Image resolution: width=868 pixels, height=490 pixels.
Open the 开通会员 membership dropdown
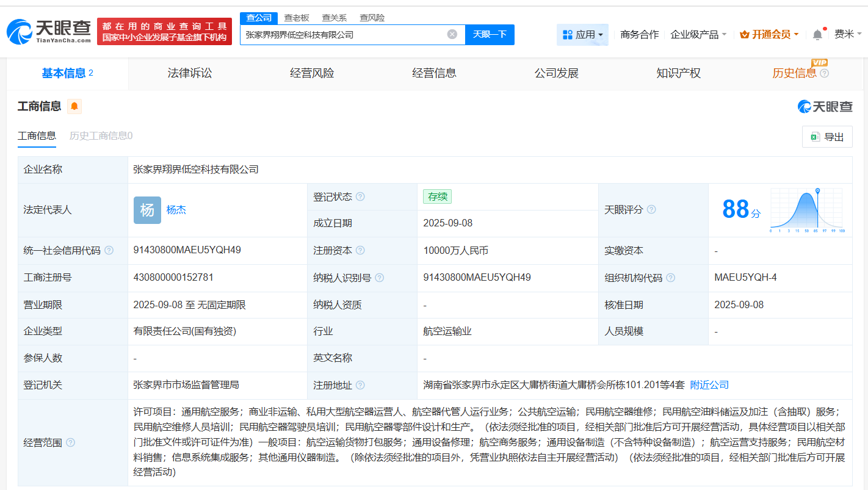point(769,35)
